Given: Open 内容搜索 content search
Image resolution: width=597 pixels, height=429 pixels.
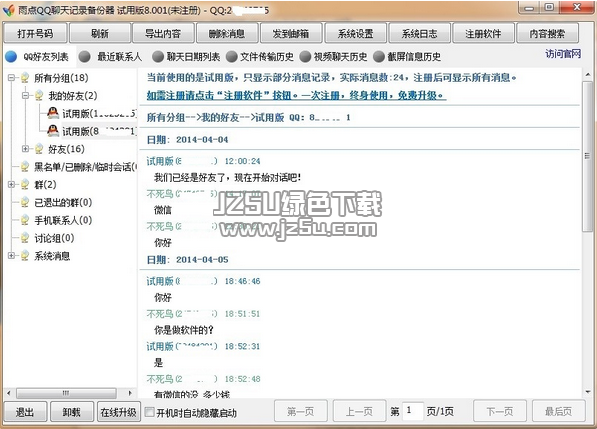Looking at the screenshot, I should click(x=547, y=33).
